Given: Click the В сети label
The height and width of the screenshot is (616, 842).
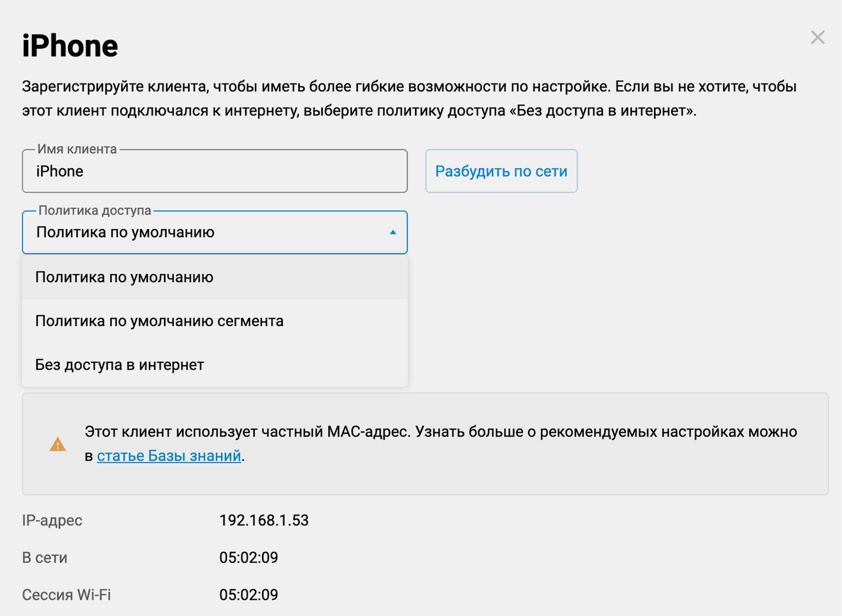Looking at the screenshot, I should 45,558.
